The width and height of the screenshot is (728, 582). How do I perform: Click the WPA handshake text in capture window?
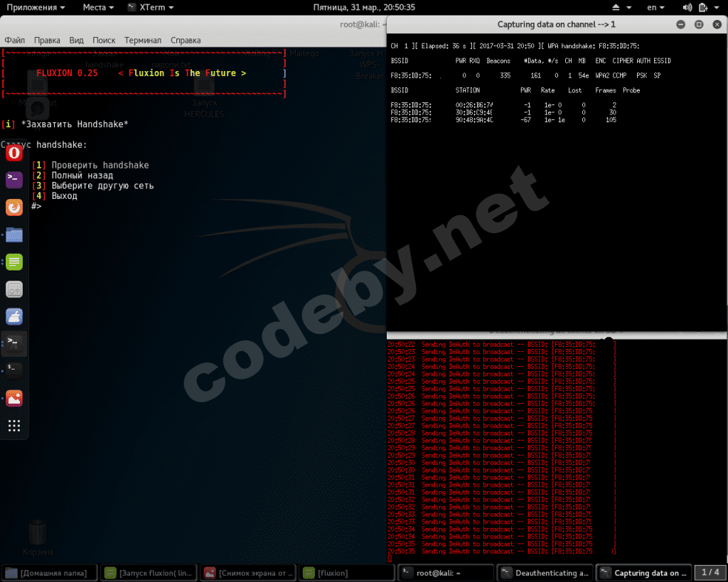pos(594,46)
